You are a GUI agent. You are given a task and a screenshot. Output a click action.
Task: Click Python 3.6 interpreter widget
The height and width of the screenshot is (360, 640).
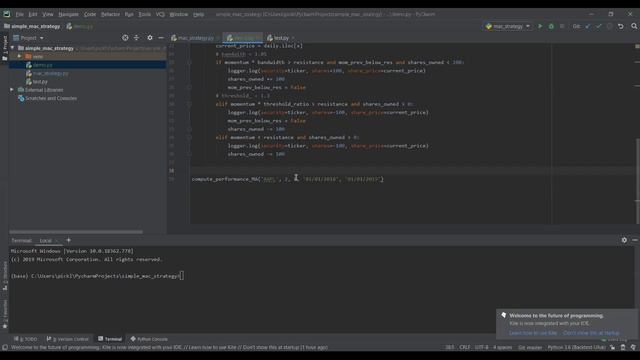pyautogui.click(x=576, y=348)
